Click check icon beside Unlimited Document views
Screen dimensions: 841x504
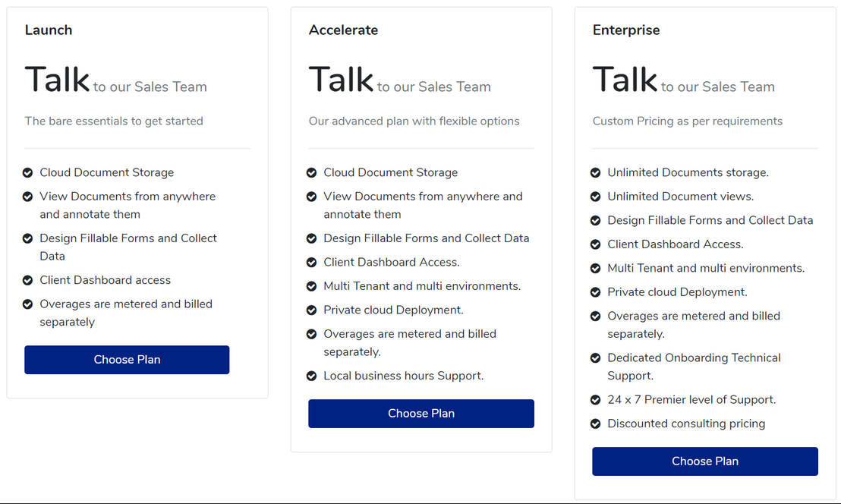coord(595,197)
